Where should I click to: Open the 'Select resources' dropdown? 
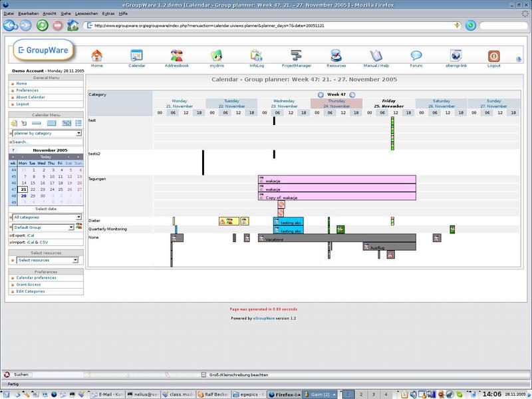click(x=46, y=260)
